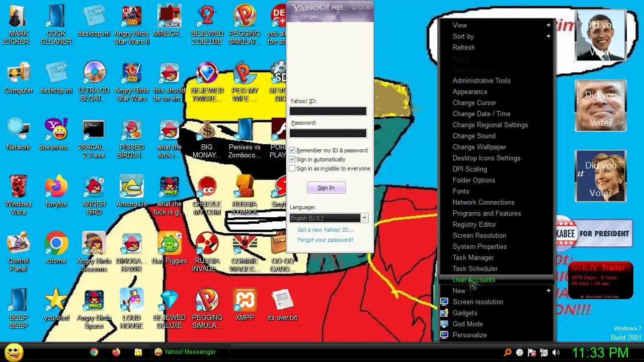Image resolution: width=644 pixels, height=362 pixels.
Task: Choose Refresh from the context menu
Action: 496,47
